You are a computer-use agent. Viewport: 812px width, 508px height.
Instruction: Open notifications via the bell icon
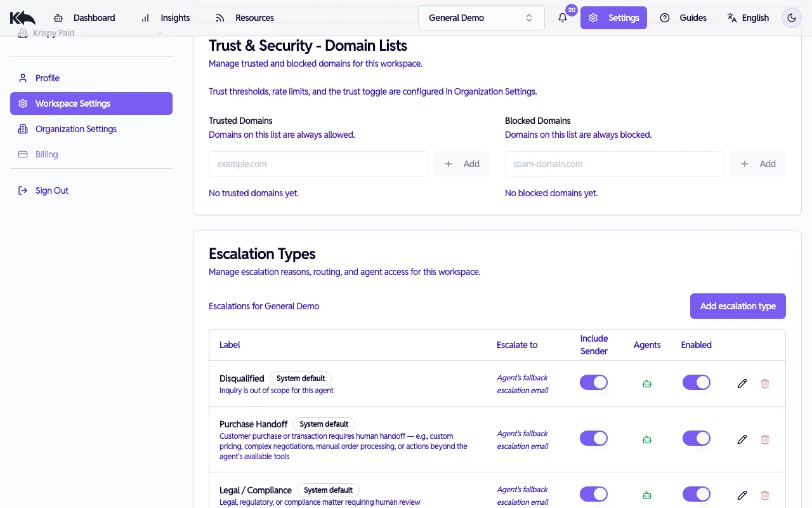562,18
